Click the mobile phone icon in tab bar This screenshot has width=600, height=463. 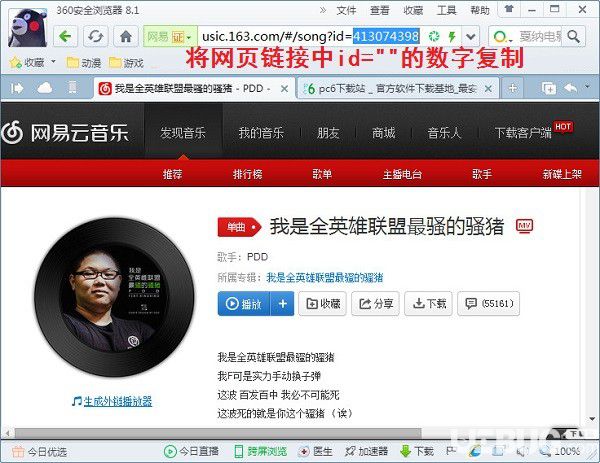[x=72, y=88]
